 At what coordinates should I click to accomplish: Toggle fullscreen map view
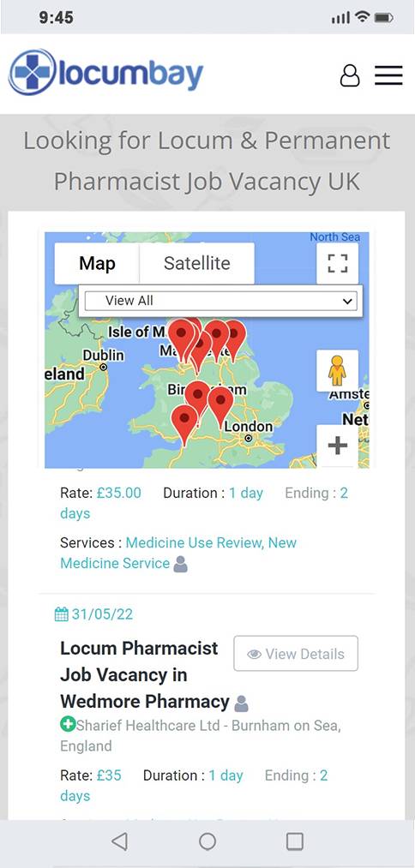[337, 264]
